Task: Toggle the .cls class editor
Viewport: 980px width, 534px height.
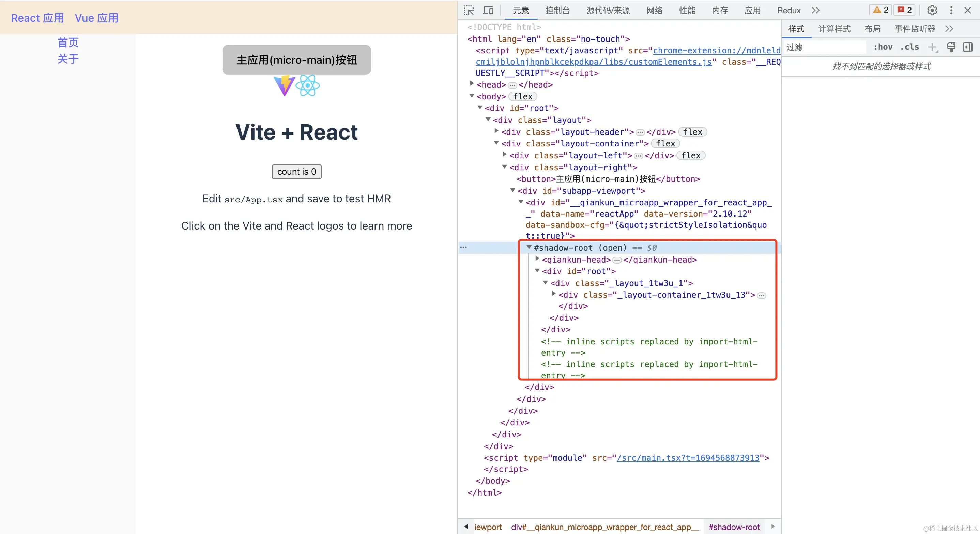Action: tap(909, 47)
